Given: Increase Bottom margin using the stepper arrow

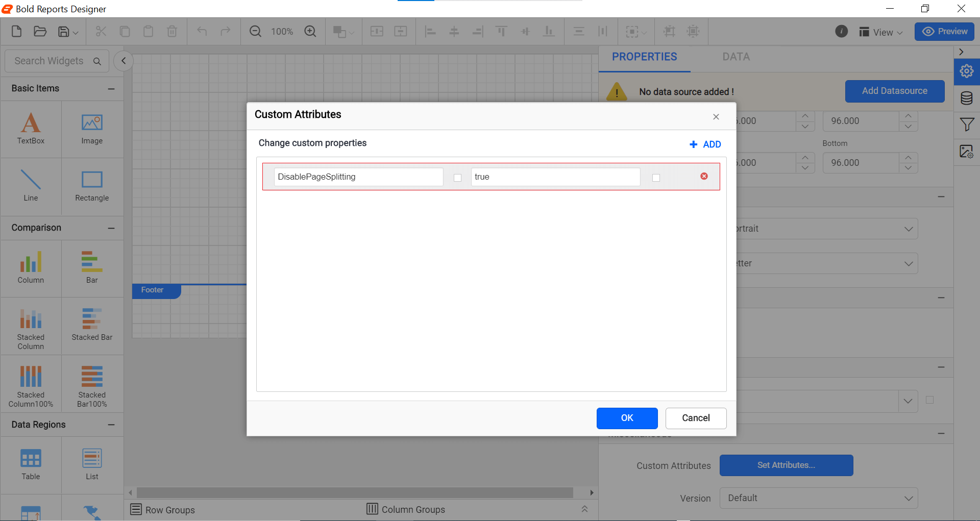Looking at the screenshot, I should coord(908,159).
